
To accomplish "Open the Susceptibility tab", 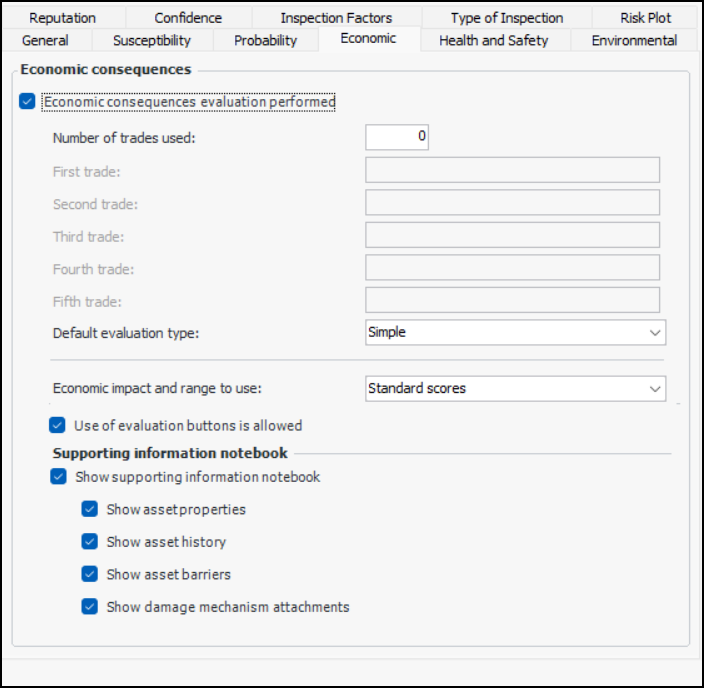I will click(151, 41).
